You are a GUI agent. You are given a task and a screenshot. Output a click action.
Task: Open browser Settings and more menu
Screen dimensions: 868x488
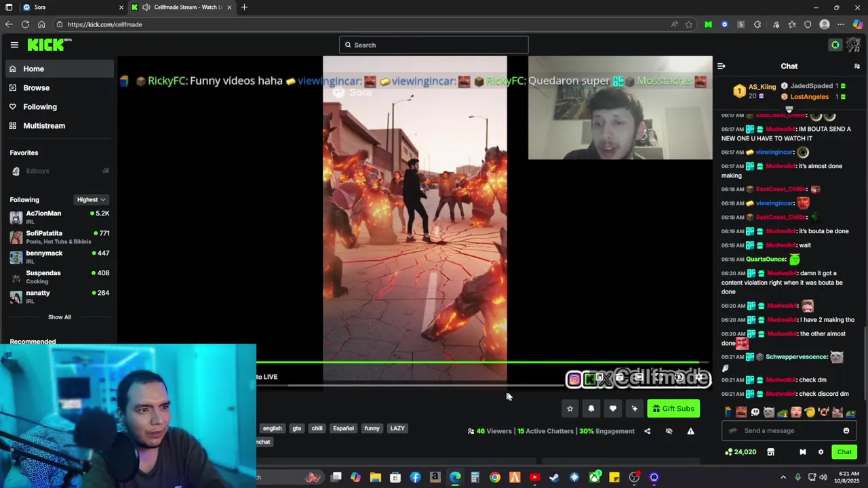[841, 24]
